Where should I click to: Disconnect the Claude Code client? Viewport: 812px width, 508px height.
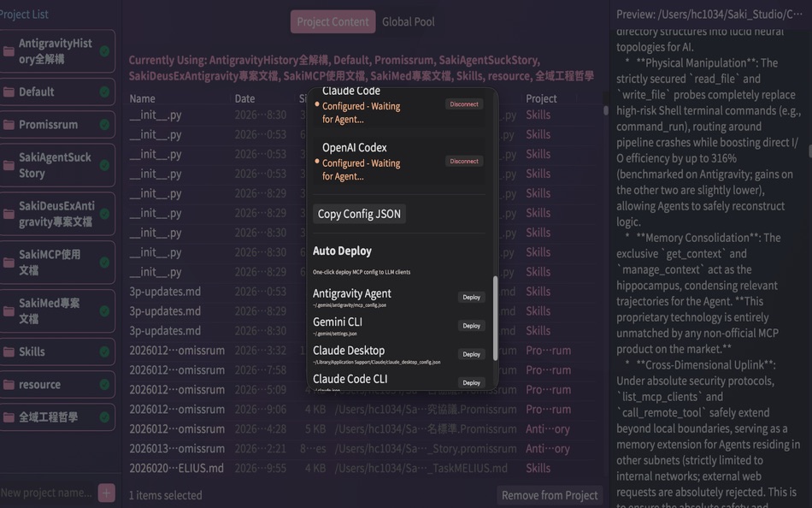point(462,103)
